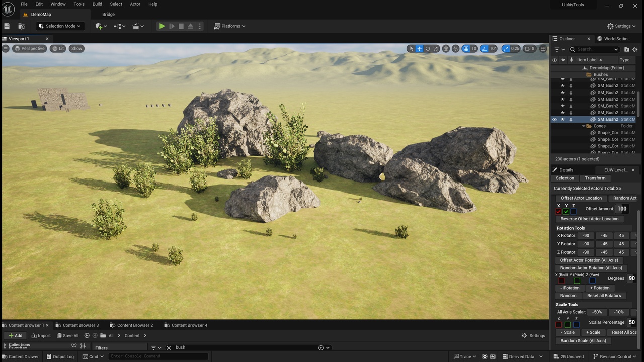Open Outliner settings gear
Screen dimensions: 644x362
coord(635,49)
